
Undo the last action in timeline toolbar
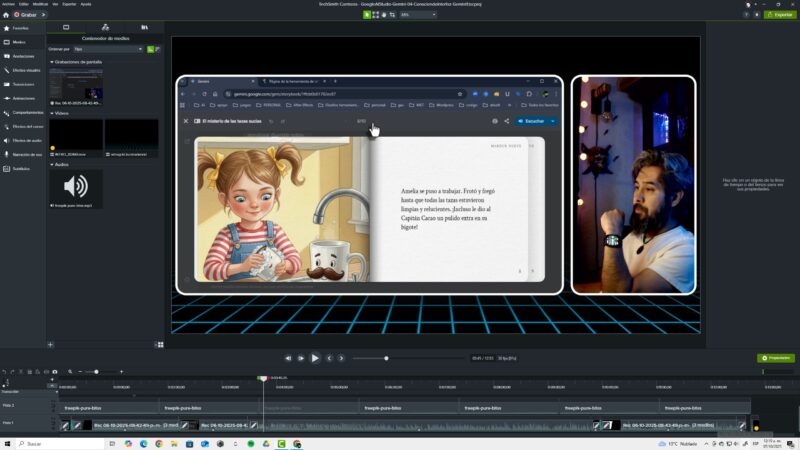click(x=5, y=372)
